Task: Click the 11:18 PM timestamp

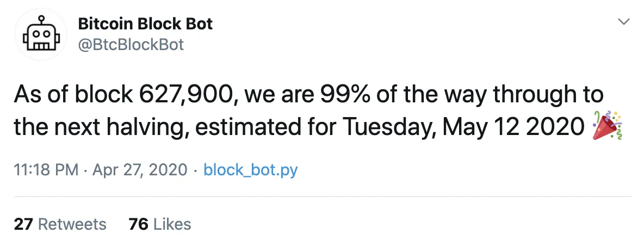Action: [x=46, y=170]
